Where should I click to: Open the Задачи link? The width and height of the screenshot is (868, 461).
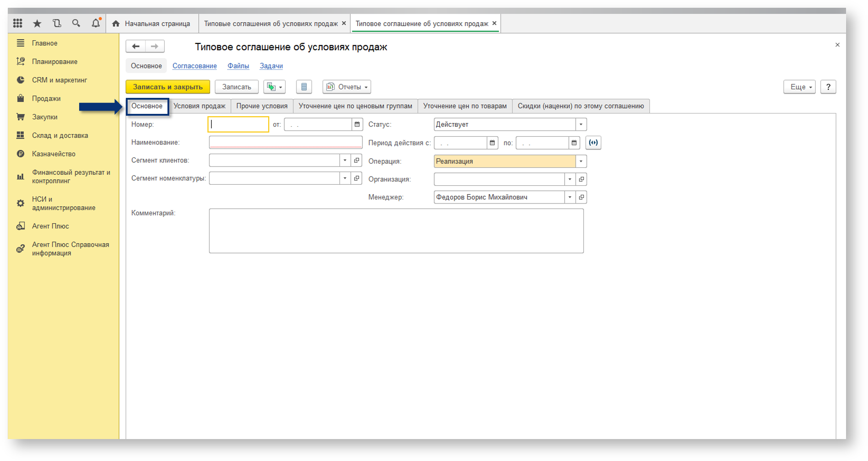pyautogui.click(x=271, y=66)
